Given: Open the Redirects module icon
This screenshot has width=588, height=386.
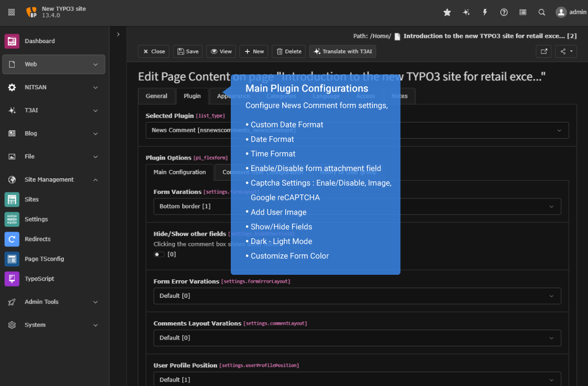Looking at the screenshot, I should (12, 239).
